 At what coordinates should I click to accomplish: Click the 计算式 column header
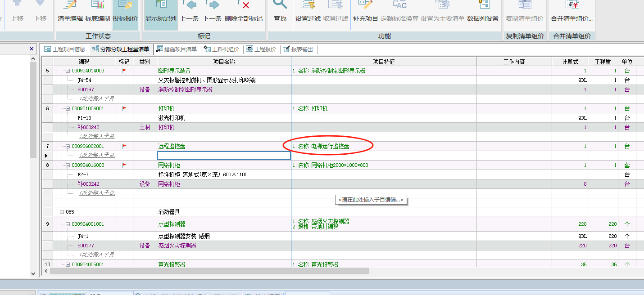(x=570, y=62)
